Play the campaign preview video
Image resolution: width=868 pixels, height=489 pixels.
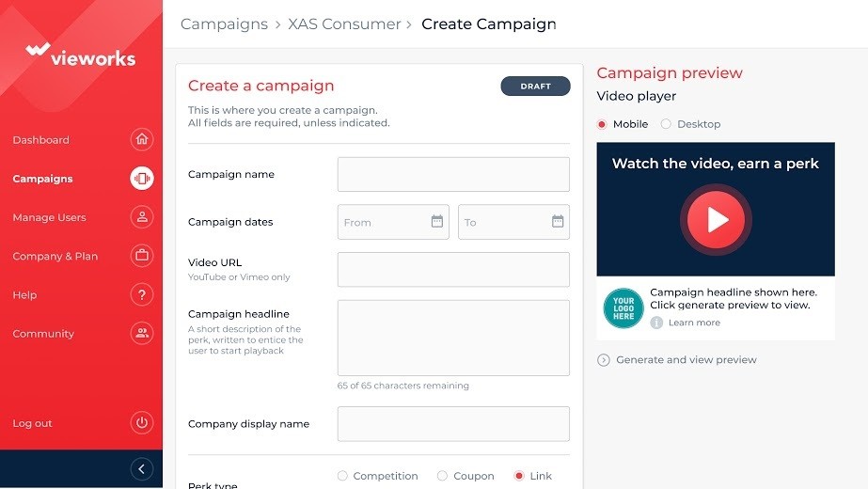point(716,220)
